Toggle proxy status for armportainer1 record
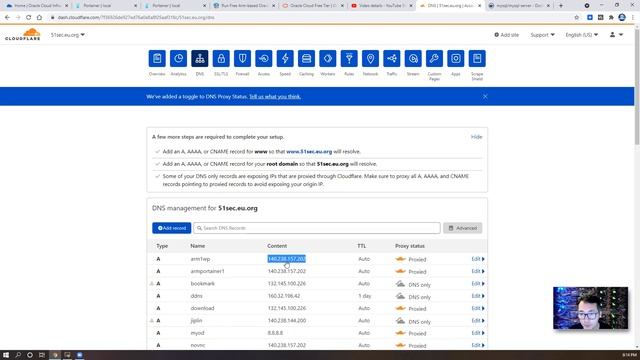640x360 pixels. 400,271
